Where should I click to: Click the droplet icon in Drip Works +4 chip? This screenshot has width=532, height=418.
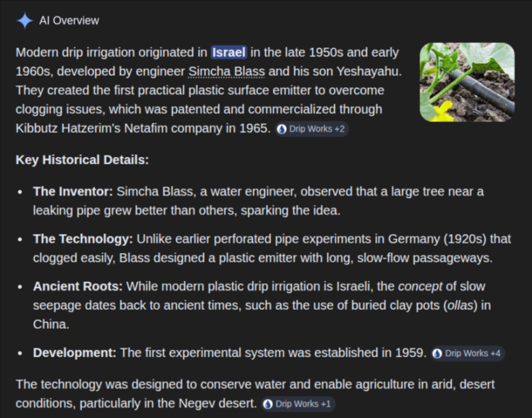(437, 353)
